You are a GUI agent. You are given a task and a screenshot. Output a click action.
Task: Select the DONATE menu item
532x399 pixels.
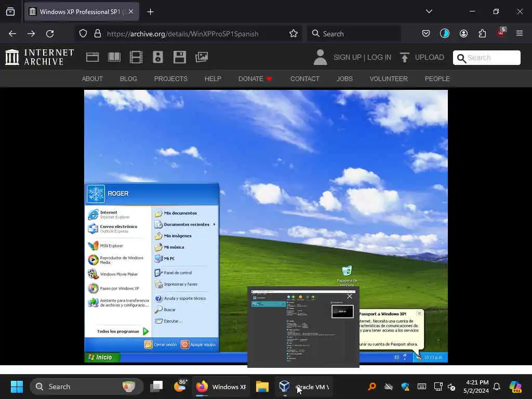click(255, 79)
